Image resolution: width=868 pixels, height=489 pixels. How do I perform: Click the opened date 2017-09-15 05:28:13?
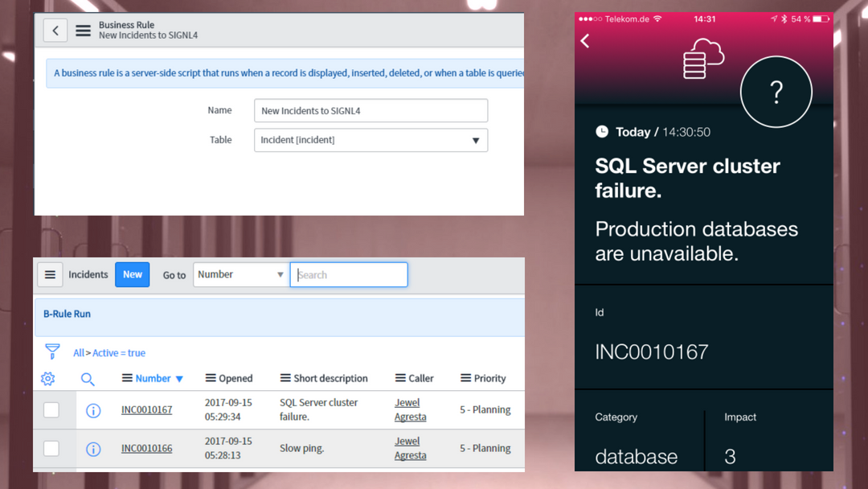coord(228,449)
